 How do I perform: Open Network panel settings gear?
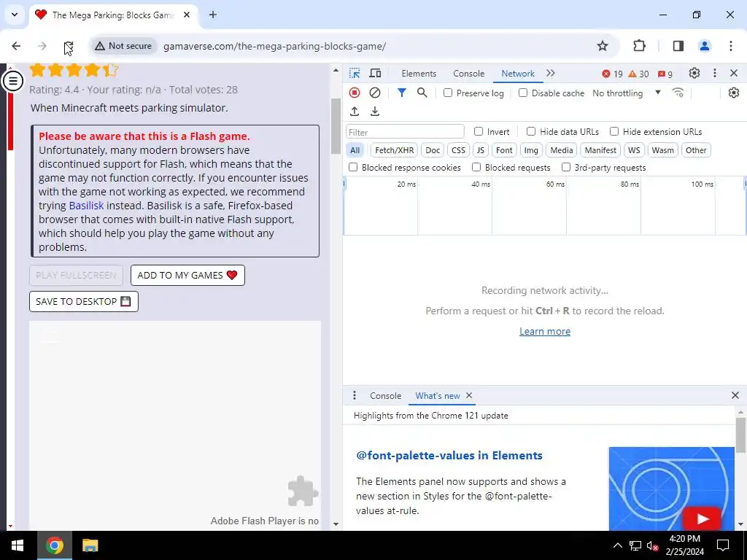734,93
